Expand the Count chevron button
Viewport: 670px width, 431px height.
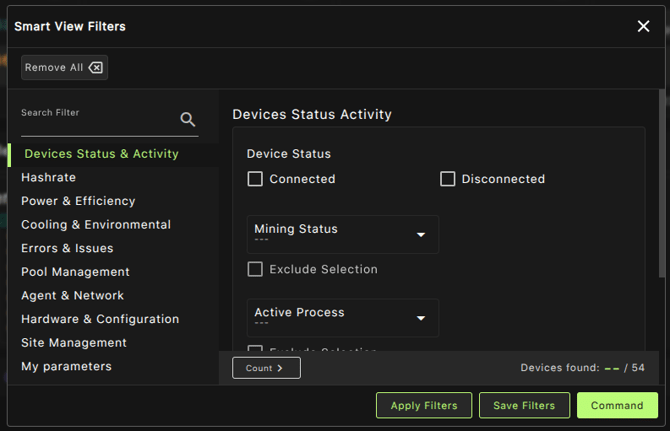click(266, 368)
